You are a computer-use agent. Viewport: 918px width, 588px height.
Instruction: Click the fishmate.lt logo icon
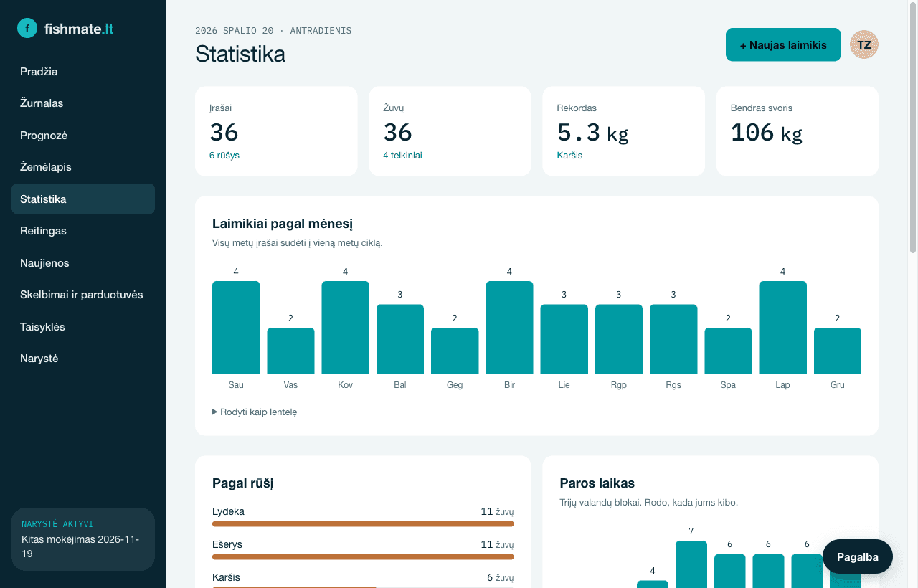(27, 28)
